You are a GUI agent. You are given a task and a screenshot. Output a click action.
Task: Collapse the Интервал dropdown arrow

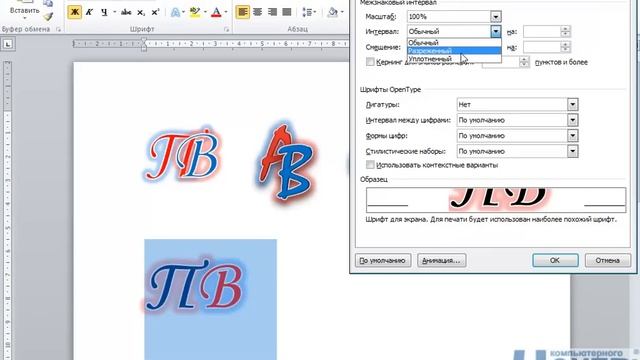click(496, 31)
